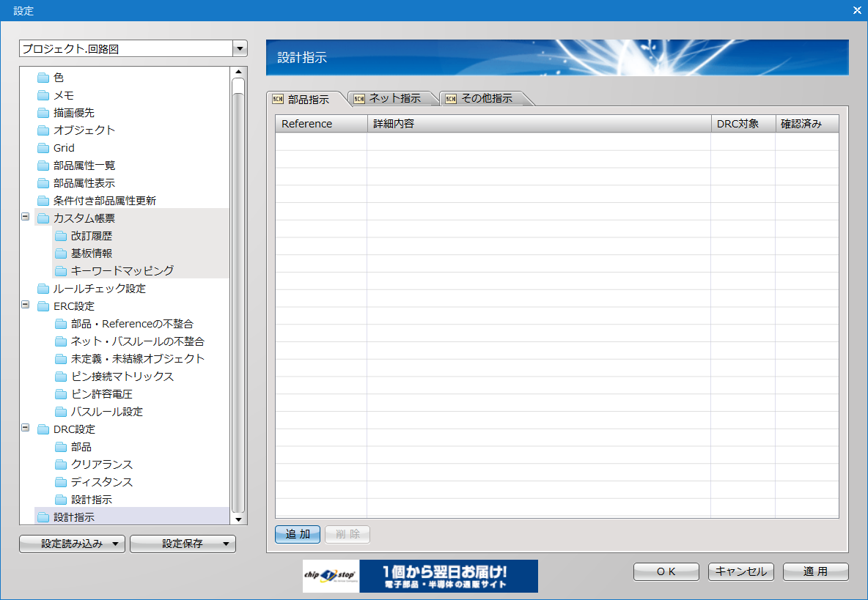
Task: Collapse the DRC設定 tree node
Action: (x=26, y=429)
